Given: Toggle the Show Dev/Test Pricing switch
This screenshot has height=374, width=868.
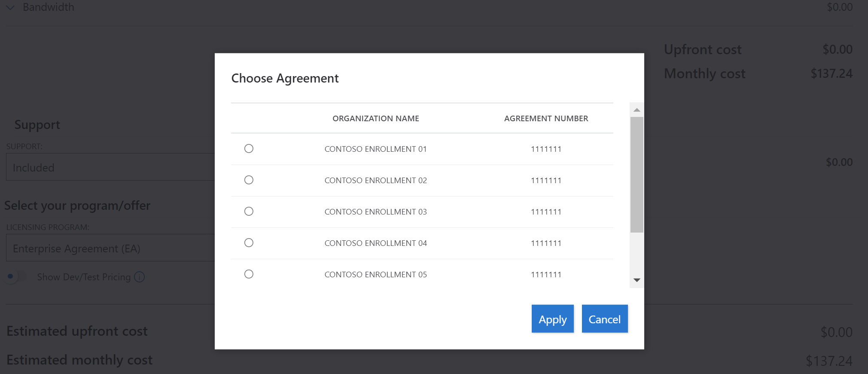Looking at the screenshot, I should click(x=15, y=276).
